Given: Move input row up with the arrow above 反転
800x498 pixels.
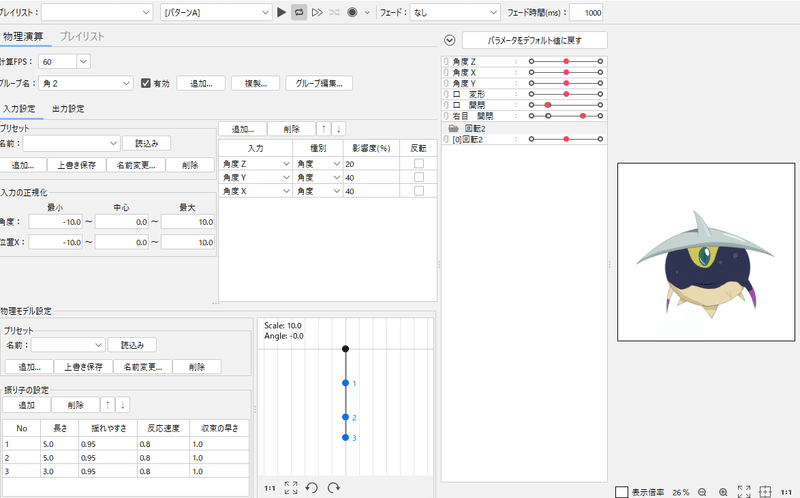Looking at the screenshot, I should tap(323, 129).
